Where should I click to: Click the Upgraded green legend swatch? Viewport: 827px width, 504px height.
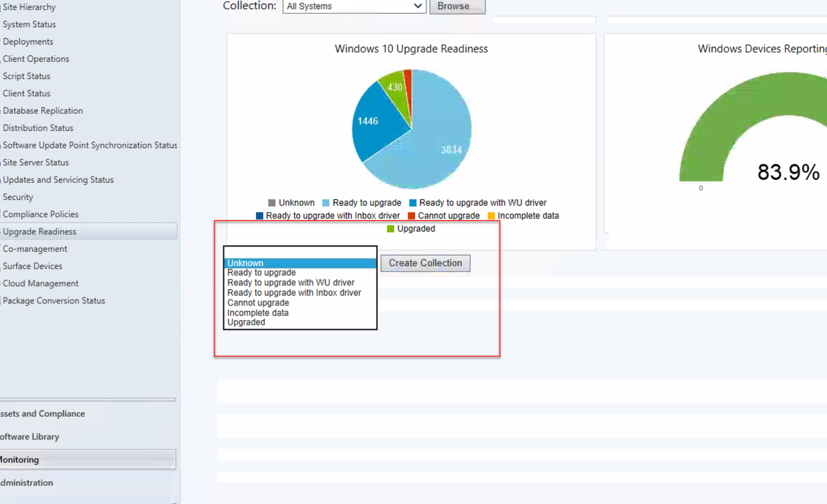pos(390,229)
